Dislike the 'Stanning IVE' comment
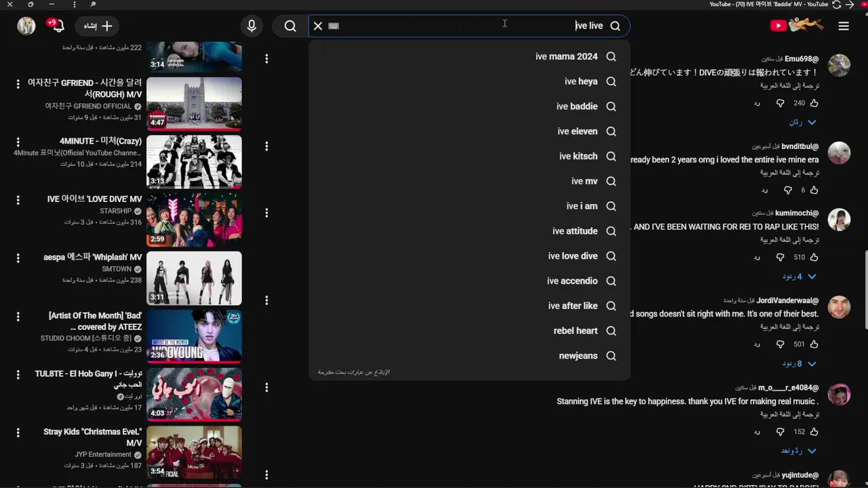Image resolution: width=868 pixels, height=488 pixels. pyautogui.click(x=780, y=432)
